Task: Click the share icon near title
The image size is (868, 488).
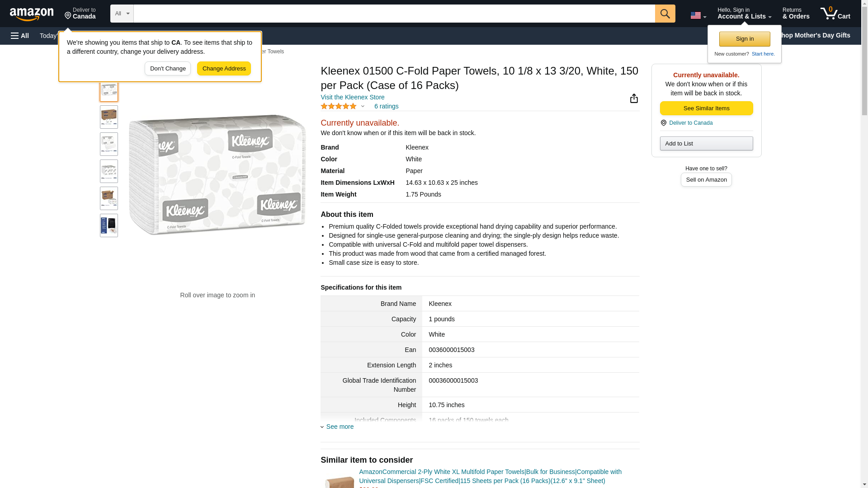Action: click(634, 99)
